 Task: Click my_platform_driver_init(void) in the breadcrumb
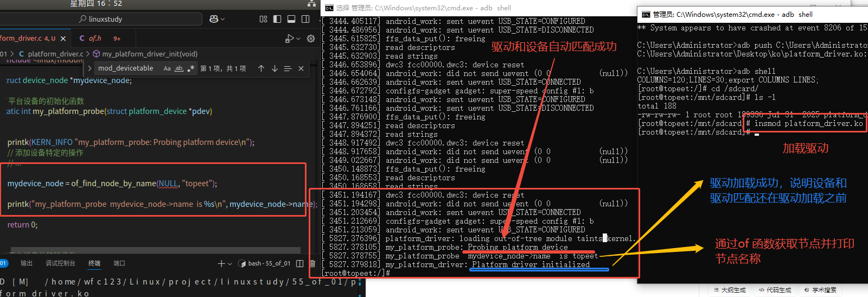click(150, 54)
